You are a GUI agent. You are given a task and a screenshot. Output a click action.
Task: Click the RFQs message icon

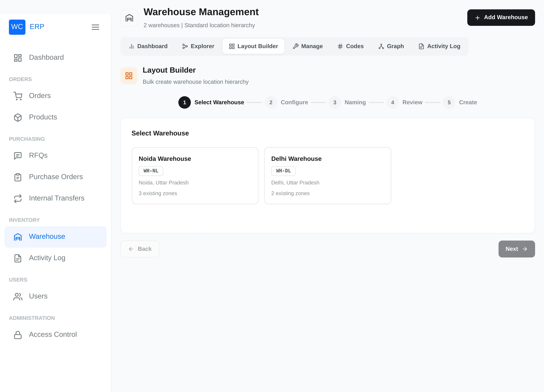(x=18, y=155)
